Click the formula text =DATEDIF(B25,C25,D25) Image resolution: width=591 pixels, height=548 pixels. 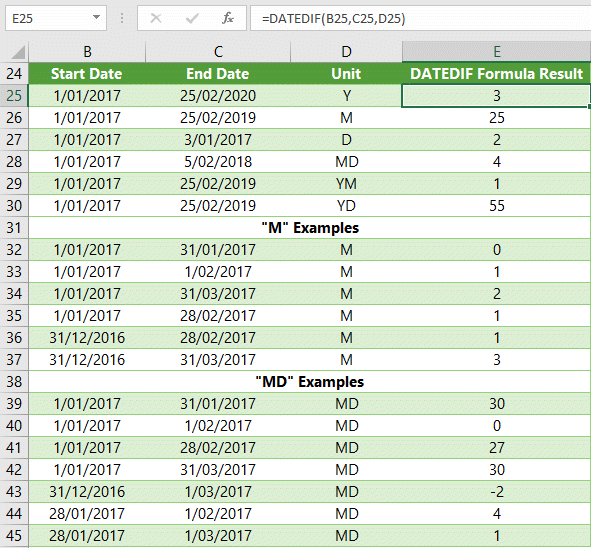pyautogui.click(x=334, y=18)
